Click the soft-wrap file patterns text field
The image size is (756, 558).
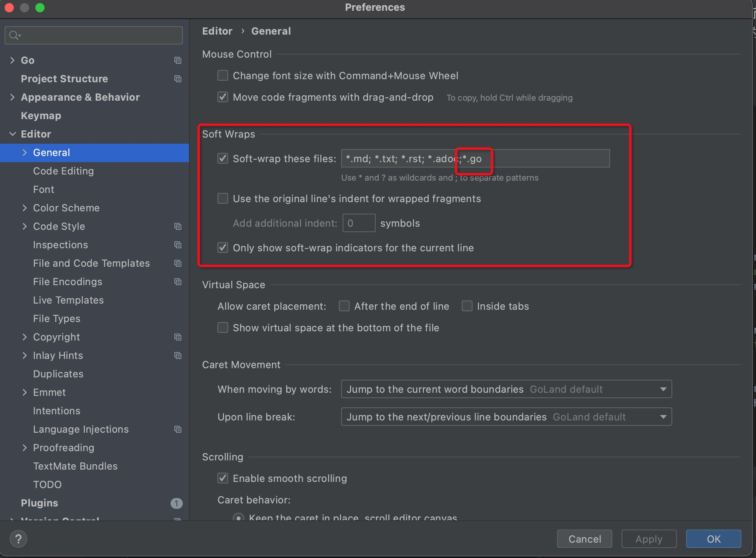(x=545, y=158)
